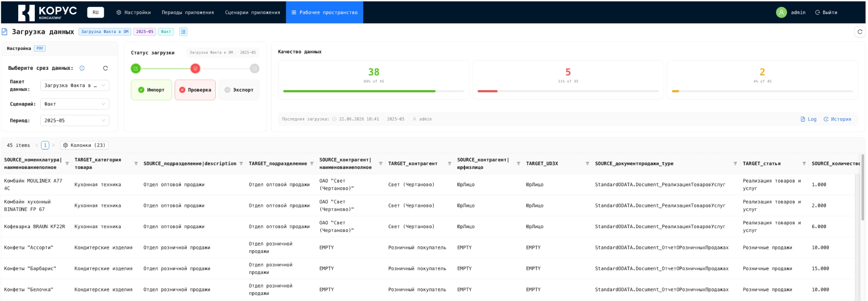
Task: Switch to Рабочее пространство tab
Action: coord(325,12)
